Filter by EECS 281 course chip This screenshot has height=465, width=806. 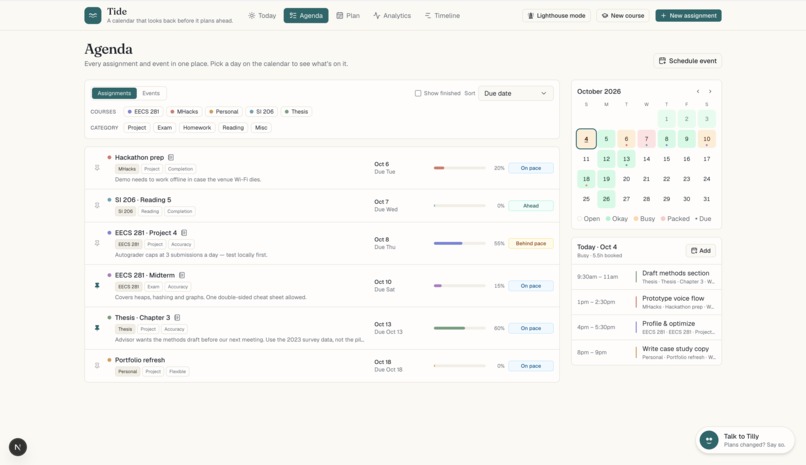(143, 111)
